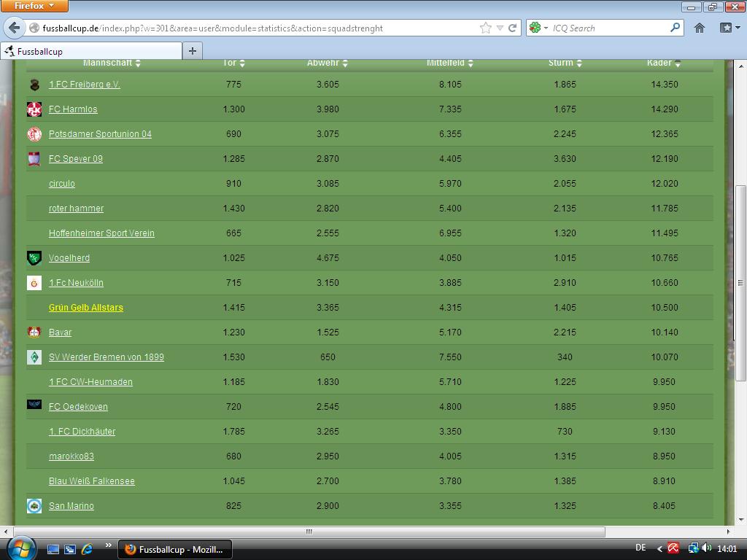Click the Potsdamer Sportunion 04 crest icon
The width and height of the screenshot is (747, 560).
coord(34,134)
